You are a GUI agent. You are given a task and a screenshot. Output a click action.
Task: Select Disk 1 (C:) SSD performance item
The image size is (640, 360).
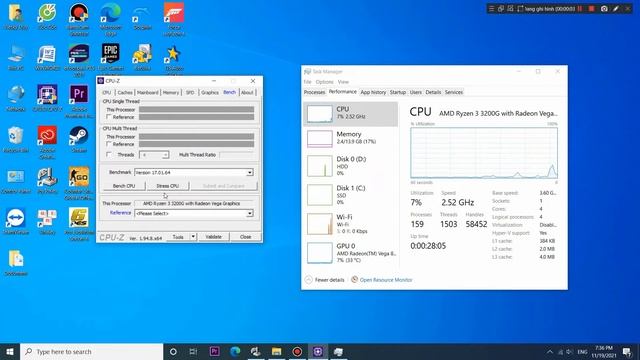tap(351, 195)
